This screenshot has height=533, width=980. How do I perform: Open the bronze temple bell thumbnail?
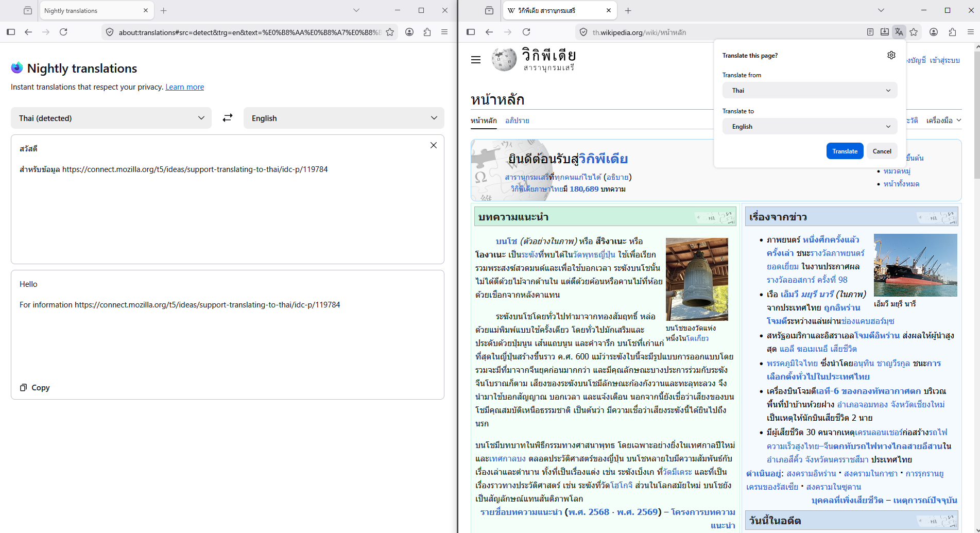coord(697,279)
